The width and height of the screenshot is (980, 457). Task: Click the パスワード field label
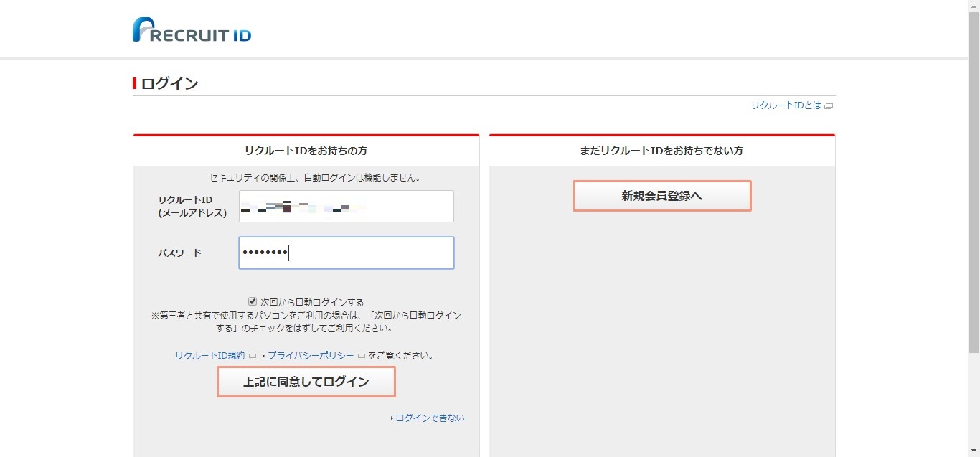(x=180, y=253)
